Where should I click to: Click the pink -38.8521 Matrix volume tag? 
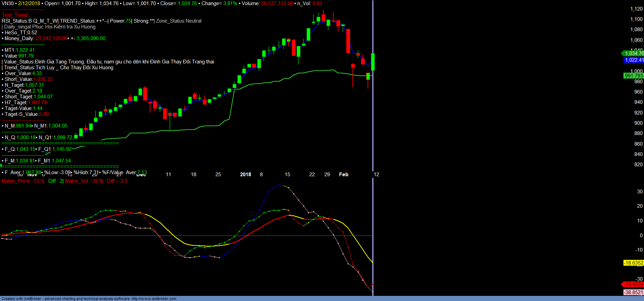[633, 292]
